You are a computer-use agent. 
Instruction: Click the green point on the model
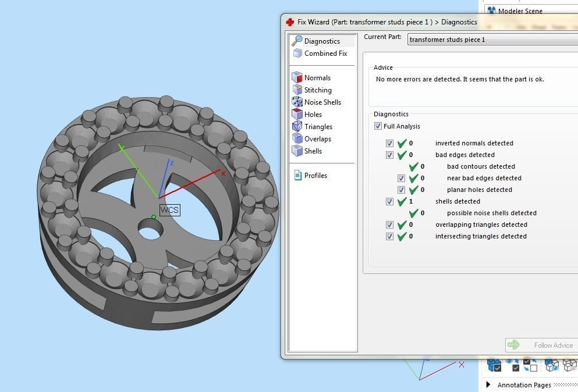tap(154, 217)
